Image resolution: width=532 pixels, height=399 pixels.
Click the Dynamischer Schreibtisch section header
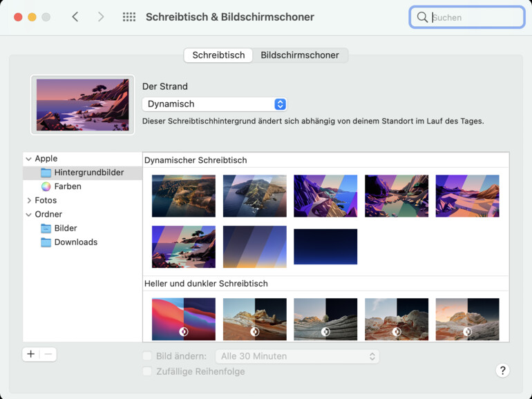(x=196, y=160)
